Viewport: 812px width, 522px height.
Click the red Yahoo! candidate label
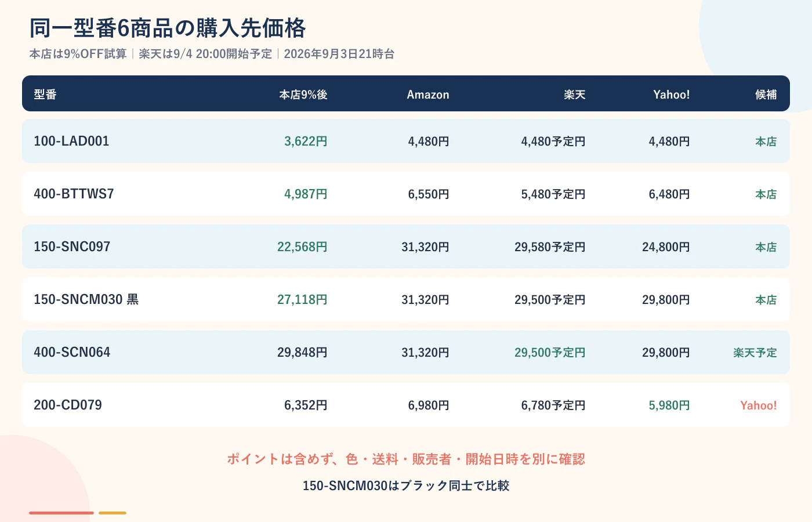point(759,405)
